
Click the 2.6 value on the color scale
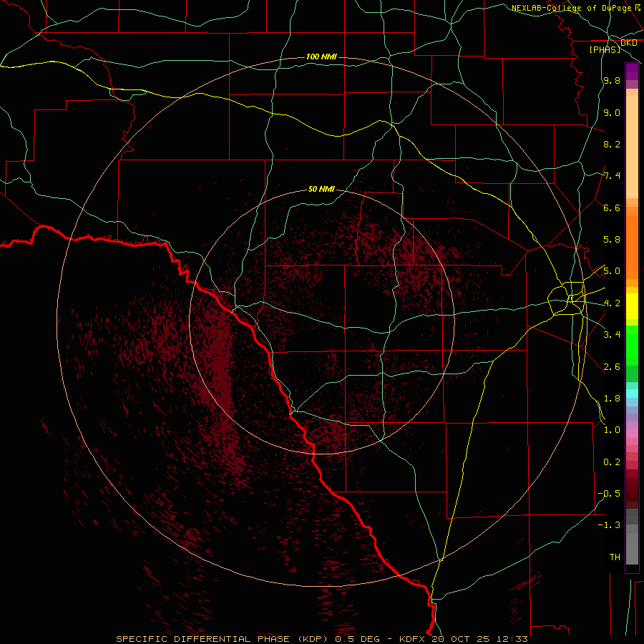click(x=612, y=367)
